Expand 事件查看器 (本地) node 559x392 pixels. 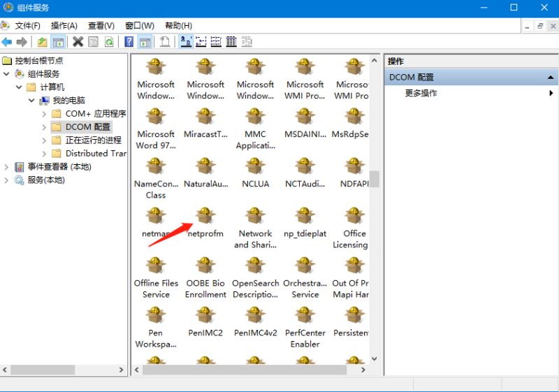6,166
